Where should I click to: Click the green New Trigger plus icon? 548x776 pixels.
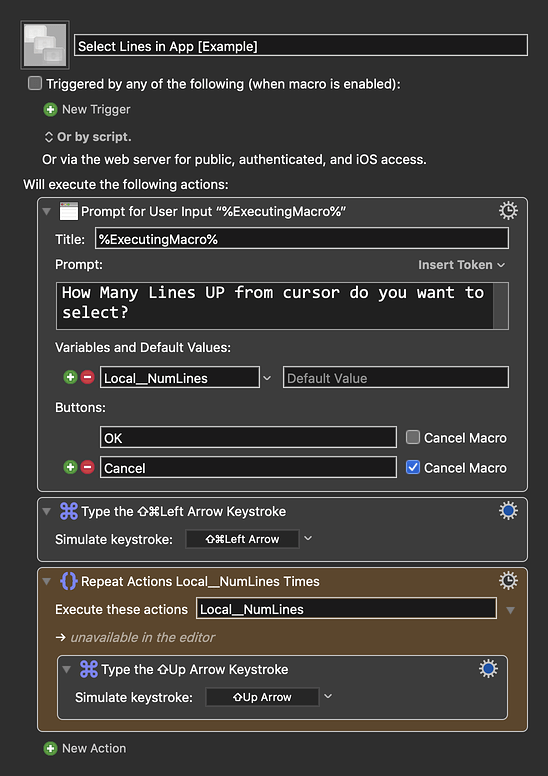50,109
